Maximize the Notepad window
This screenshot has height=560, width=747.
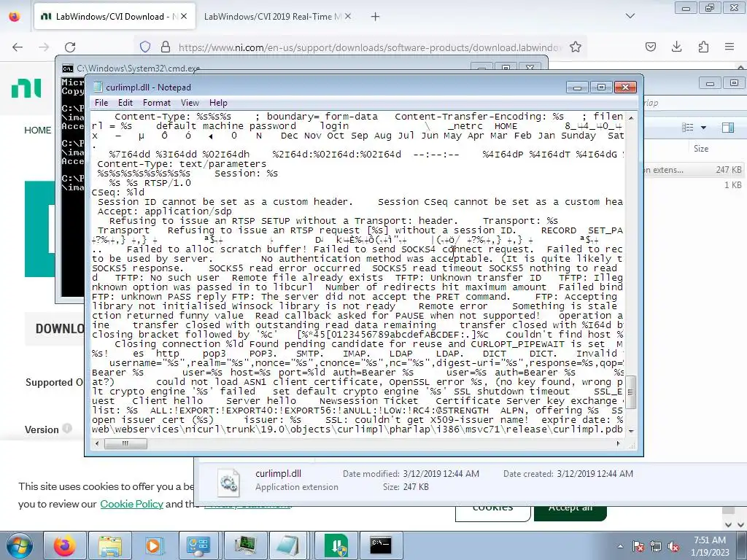(601, 87)
